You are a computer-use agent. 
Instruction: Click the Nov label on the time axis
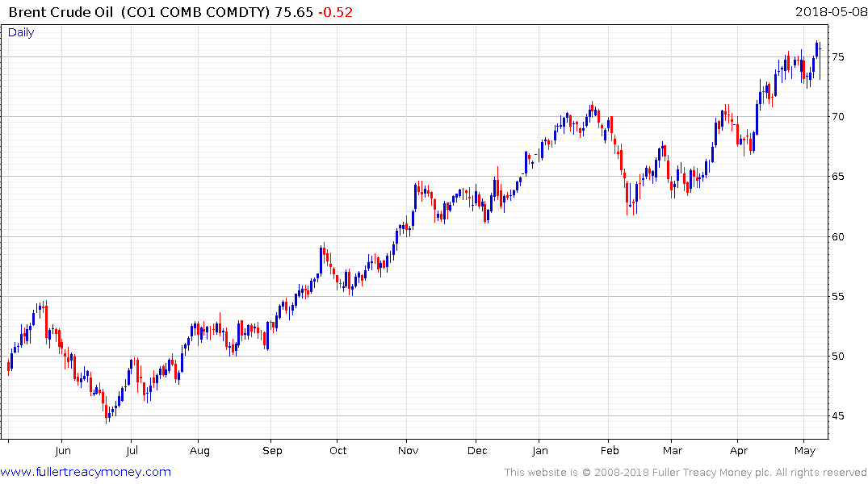(408, 451)
